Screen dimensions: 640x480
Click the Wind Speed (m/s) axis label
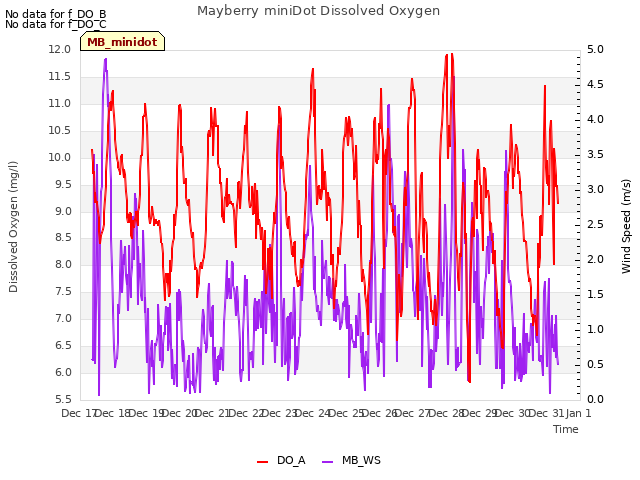pos(626,226)
